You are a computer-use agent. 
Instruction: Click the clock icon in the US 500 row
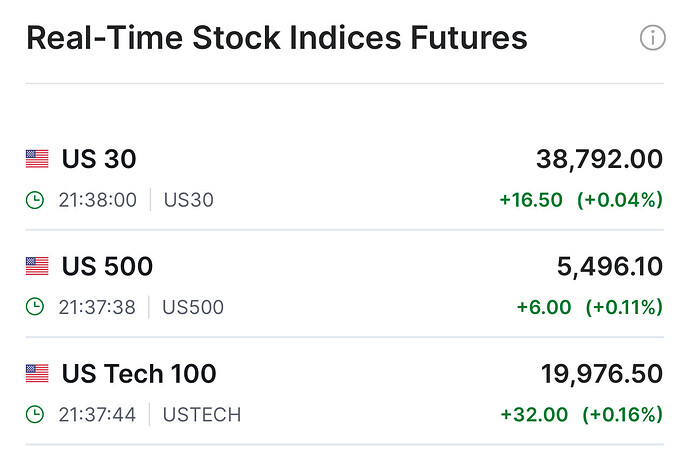point(35,307)
